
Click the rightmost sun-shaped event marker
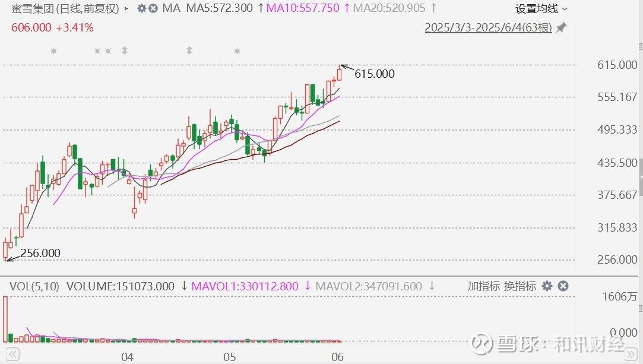pos(237,51)
